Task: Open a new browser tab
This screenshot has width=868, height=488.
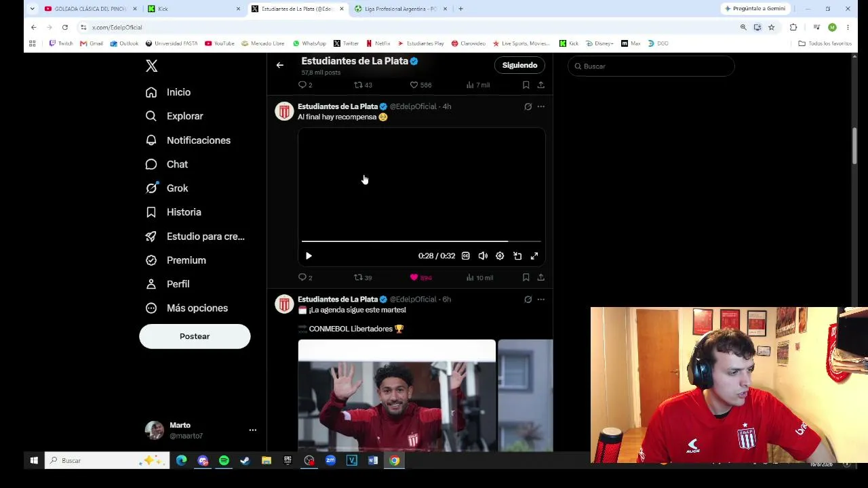Action: 460,9
